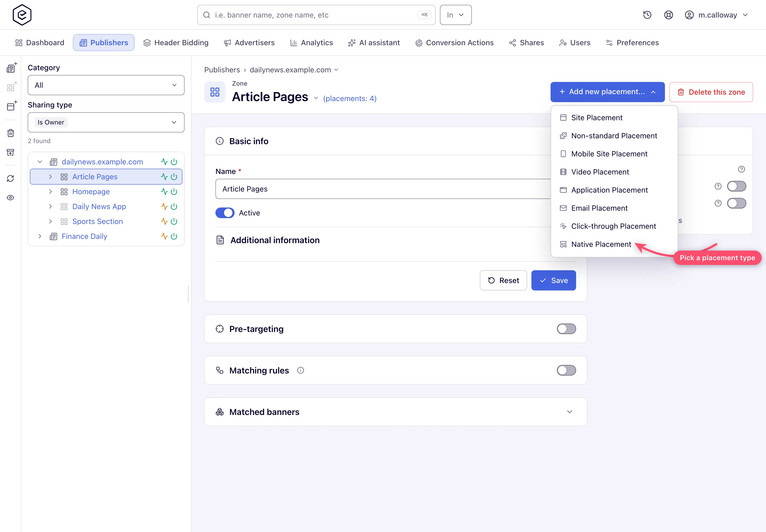Open the Sharing type dropdown
This screenshot has height=532, width=766.
106,122
